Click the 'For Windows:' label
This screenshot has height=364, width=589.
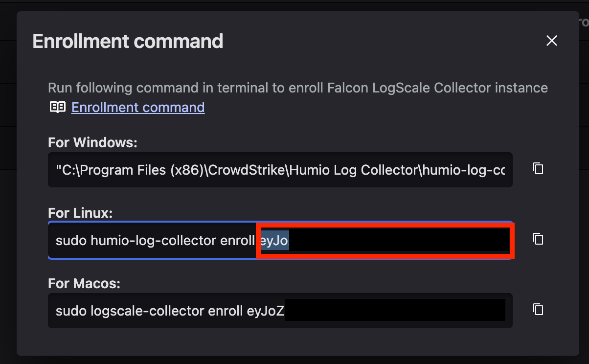92,143
